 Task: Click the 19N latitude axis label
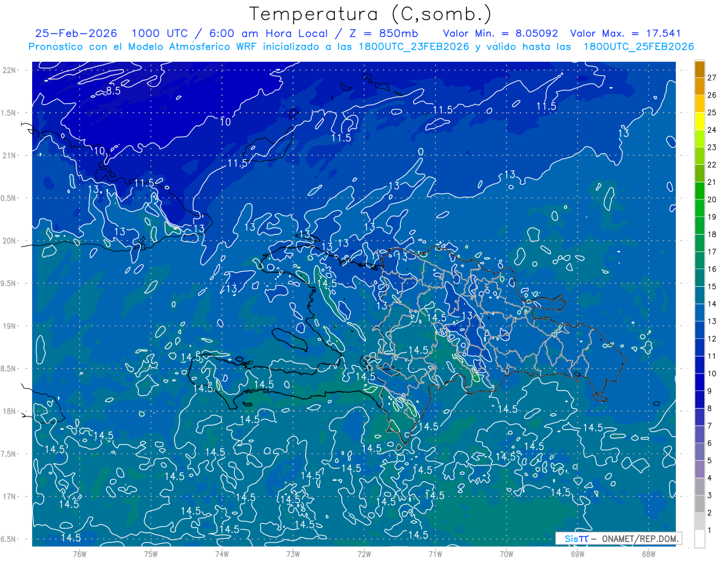coord(10,326)
